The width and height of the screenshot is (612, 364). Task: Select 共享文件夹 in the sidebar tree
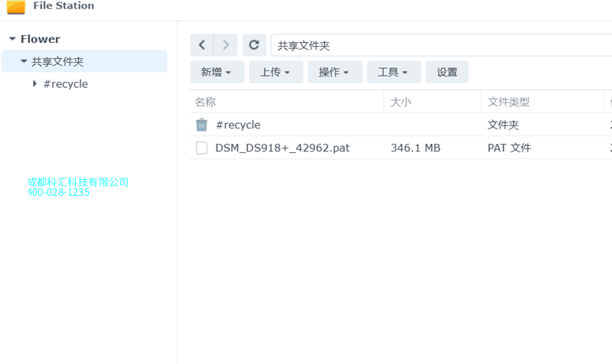pyautogui.click(x=84, y=61)
